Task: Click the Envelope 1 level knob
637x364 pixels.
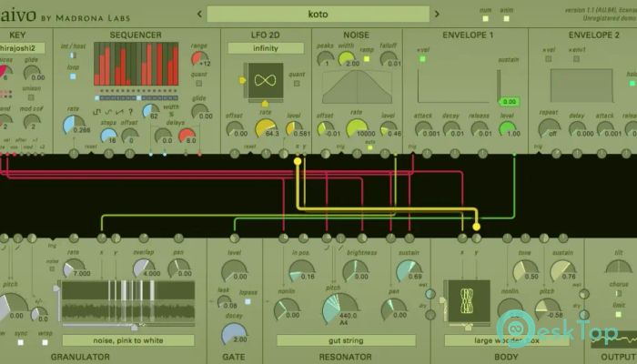Action: coord(508,129)
